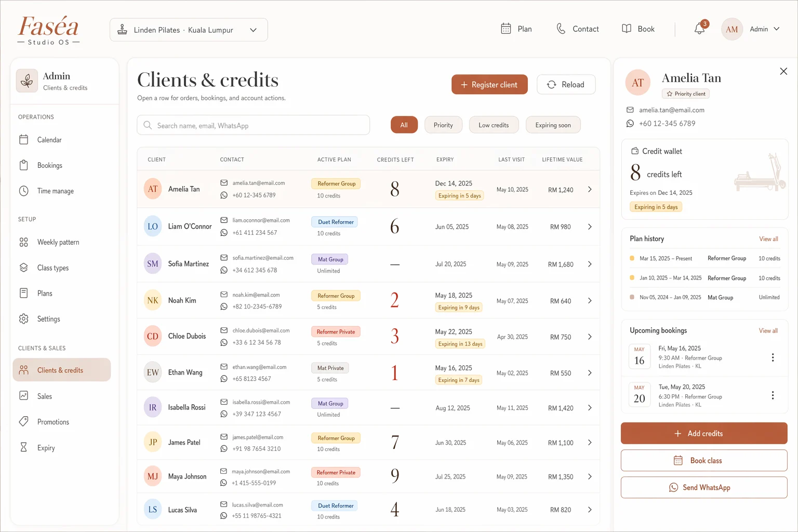The image size is (798, 532).
Task: Toggle the Priority filter chip
Action: (443, 125)
